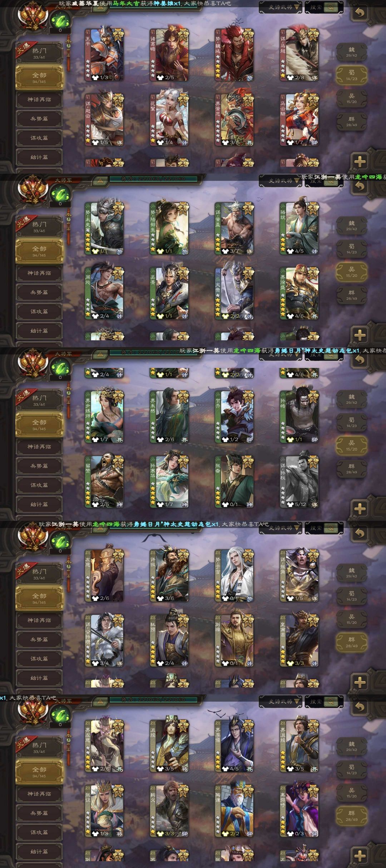
Task: Open the 周处 hero card
Action: click(x=104, y=293)
